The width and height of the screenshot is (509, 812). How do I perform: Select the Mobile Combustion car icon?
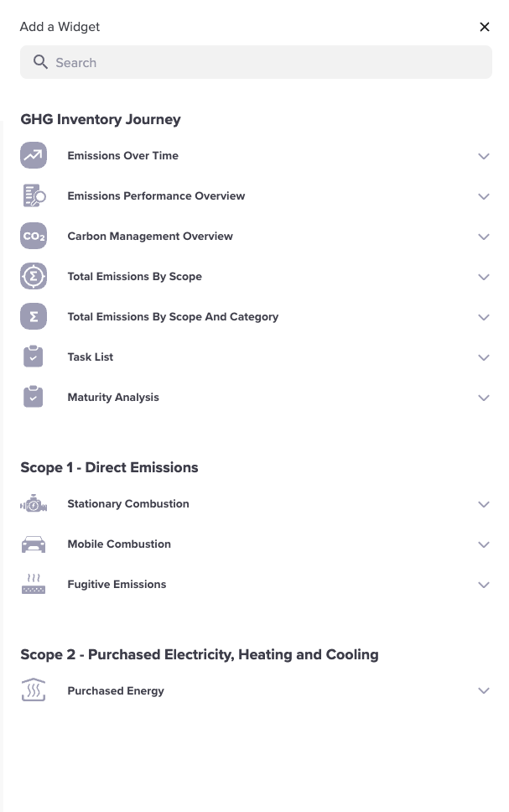34,544
